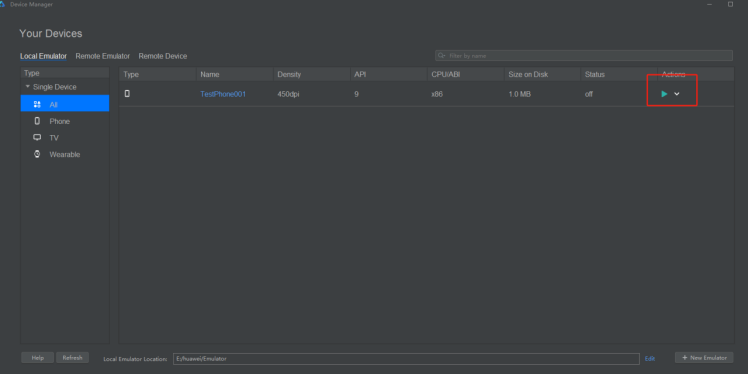
Task: Start TestPhone001 with the green play icon
Action: pyautogui.click(x=664, y=94)
